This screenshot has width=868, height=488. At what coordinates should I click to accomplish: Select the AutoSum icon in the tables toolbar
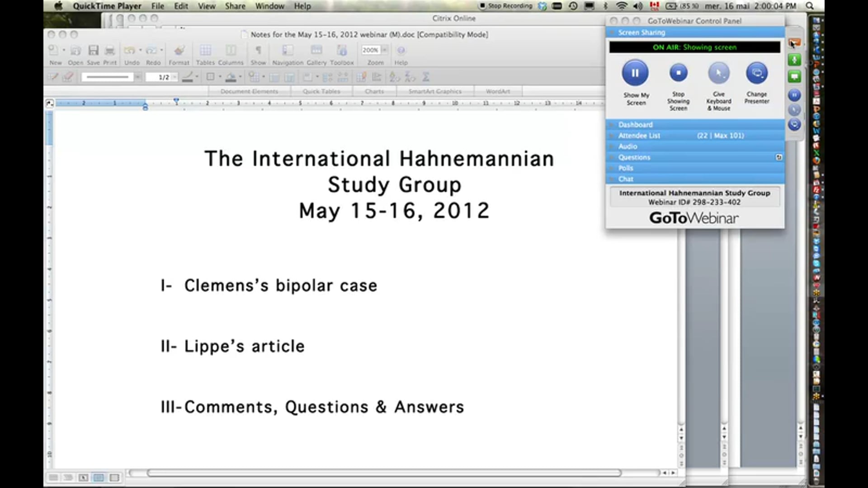425,77
